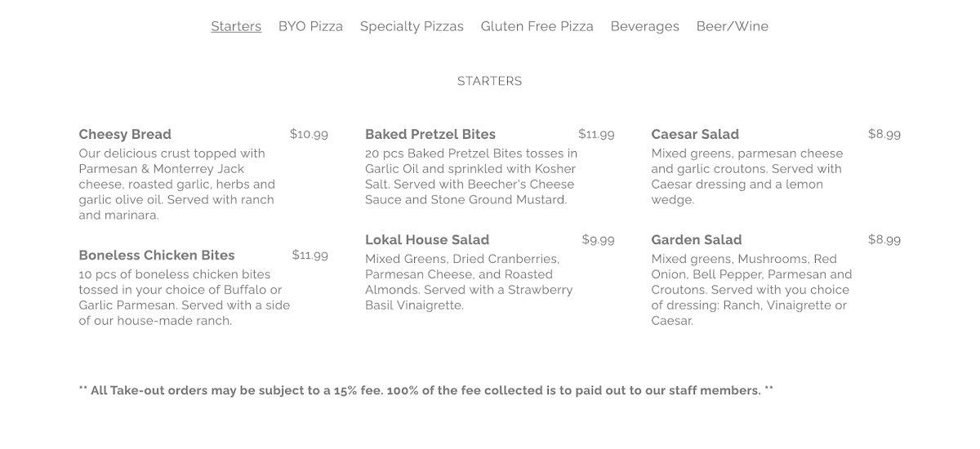
Task: Go to Specialty Pizzas section
Action: (x=412, y=26)
